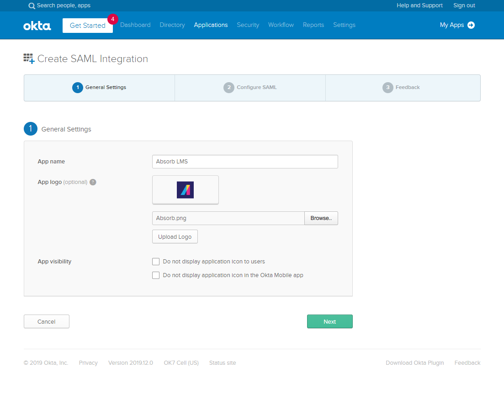Click the App name input field

point(245,161)
